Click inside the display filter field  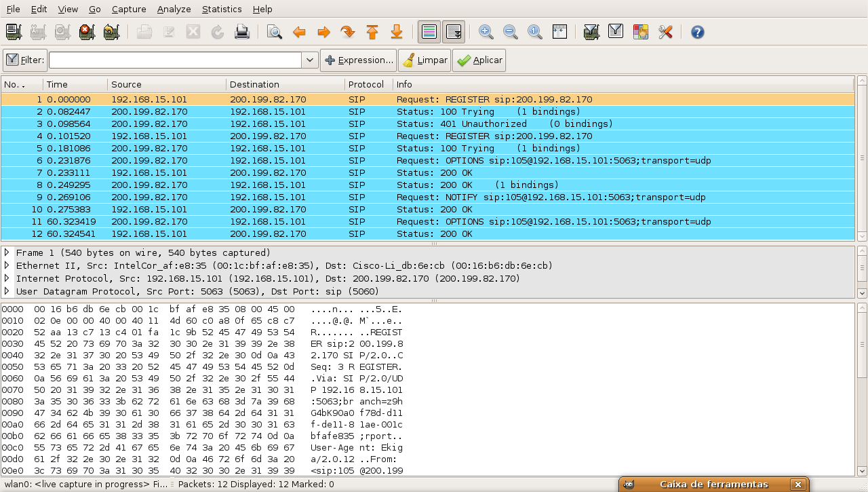point(175,60)
